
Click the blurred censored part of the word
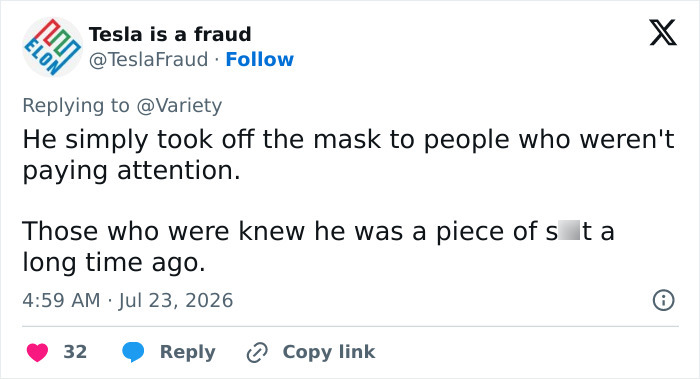pos(569,230)
